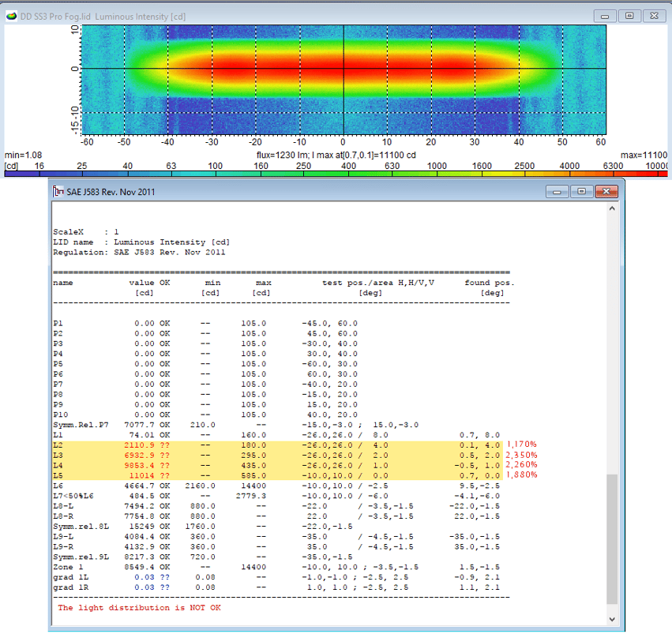Click the Symm.rel.9L value 8217.3
This screenshot has width=672, height=634.
[x=139, y=557]
